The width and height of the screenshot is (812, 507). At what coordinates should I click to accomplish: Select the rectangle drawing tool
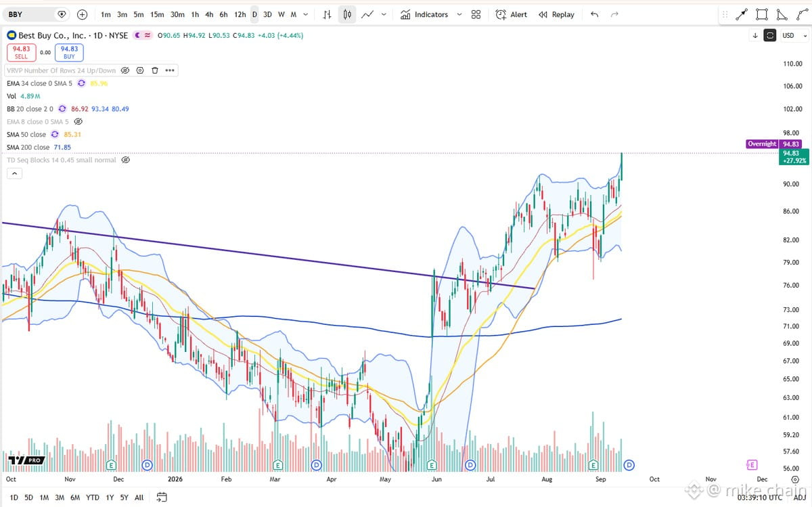(762, 14)
